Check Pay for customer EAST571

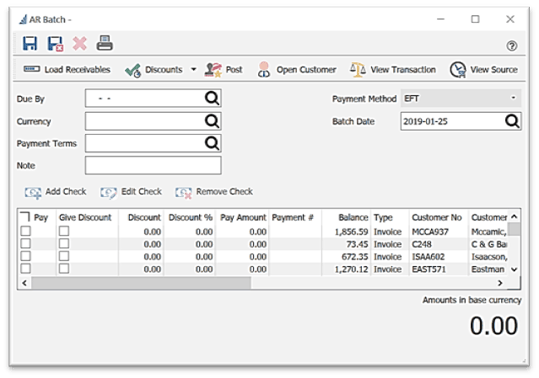pos(25,268)
